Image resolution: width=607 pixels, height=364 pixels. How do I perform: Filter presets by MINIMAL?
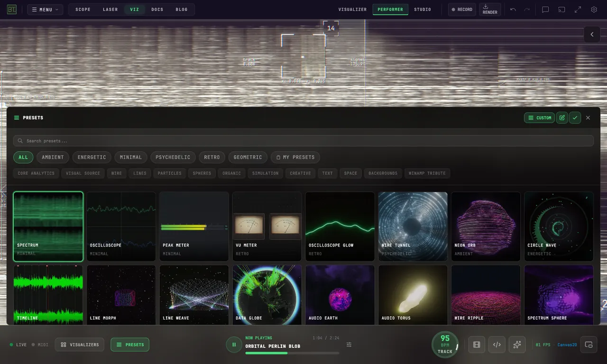pyautogui.click(x=131, y=157)
